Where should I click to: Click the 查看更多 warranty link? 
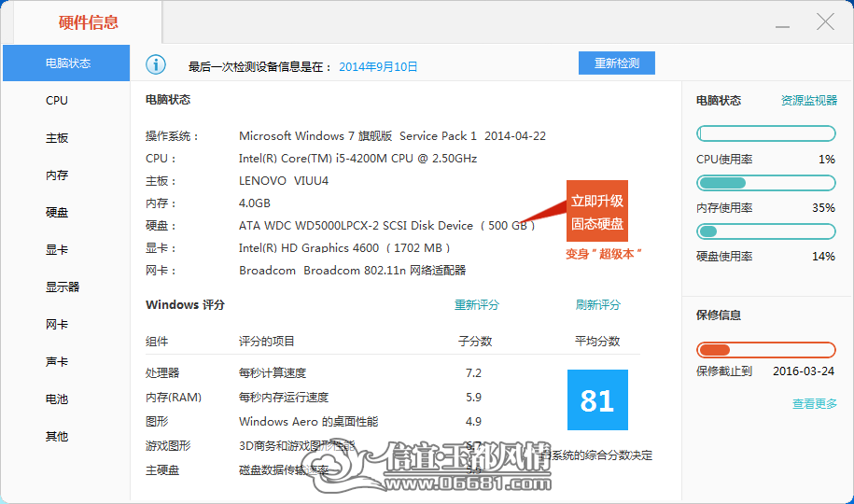click(815, 404)
